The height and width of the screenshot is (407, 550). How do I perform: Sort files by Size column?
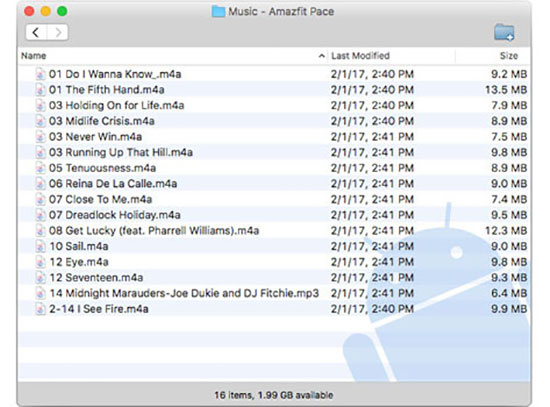[509, 56]
